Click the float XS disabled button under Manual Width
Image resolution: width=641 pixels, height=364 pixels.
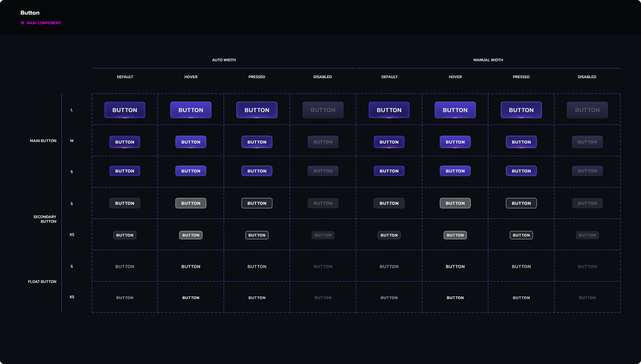[587, 298]
